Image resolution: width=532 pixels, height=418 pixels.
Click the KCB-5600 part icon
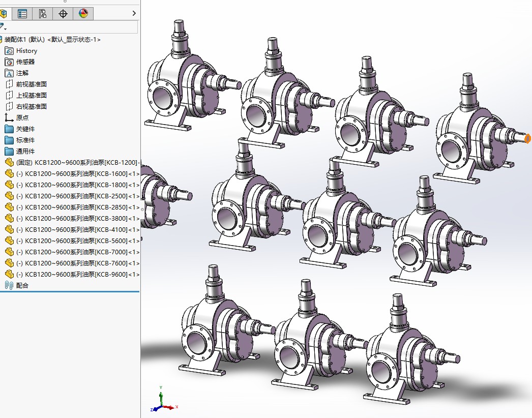click(9, 241)
